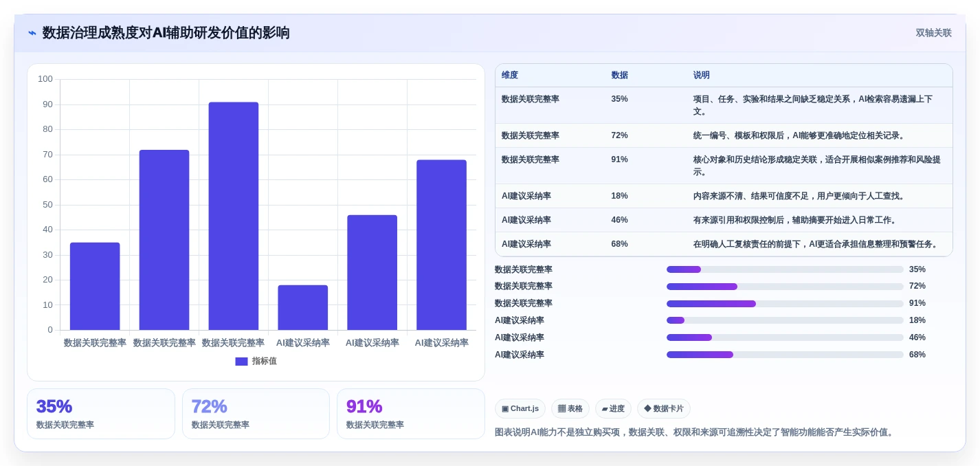Click the 18% progress bar

(785, 320)
